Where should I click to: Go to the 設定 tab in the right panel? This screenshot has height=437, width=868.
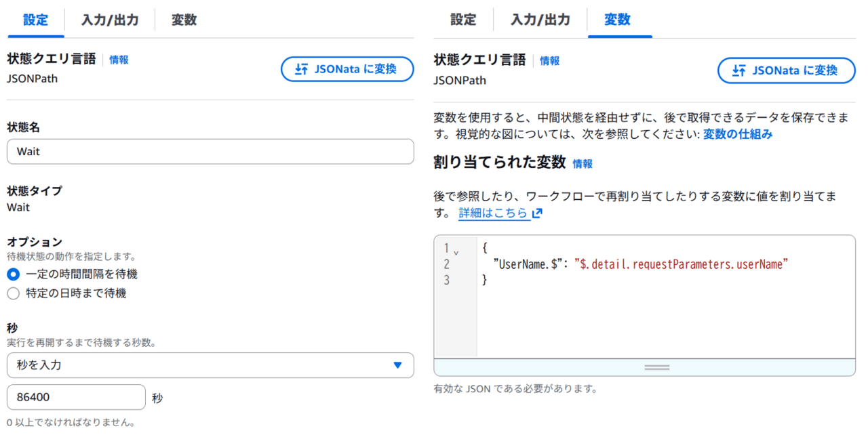coord(463,20)
